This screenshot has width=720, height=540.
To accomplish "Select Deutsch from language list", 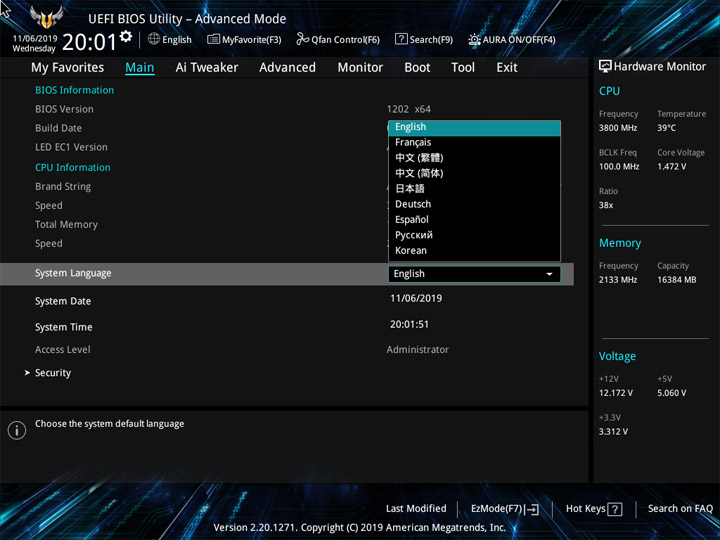I will (x=474, y=204).
